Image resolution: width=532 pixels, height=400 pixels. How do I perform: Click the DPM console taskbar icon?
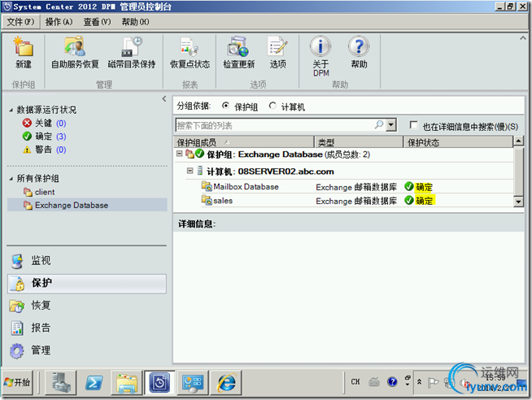coord(159,383)
